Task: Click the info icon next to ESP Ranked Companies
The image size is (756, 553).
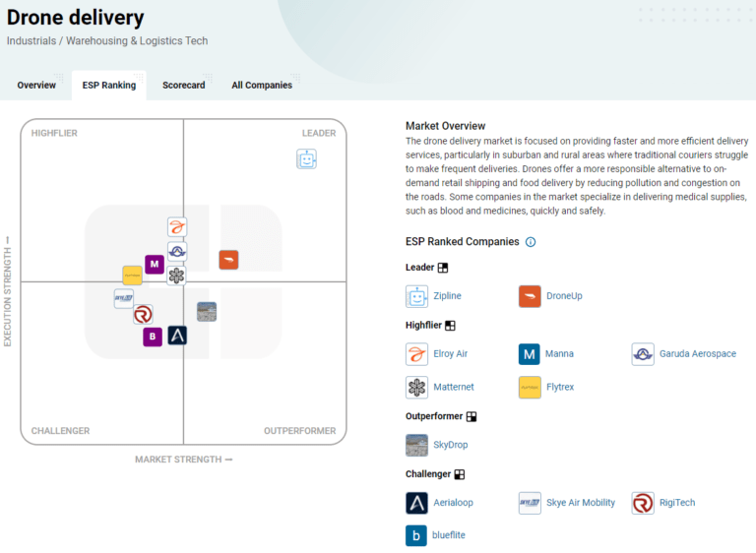Action: click(531, 242)
